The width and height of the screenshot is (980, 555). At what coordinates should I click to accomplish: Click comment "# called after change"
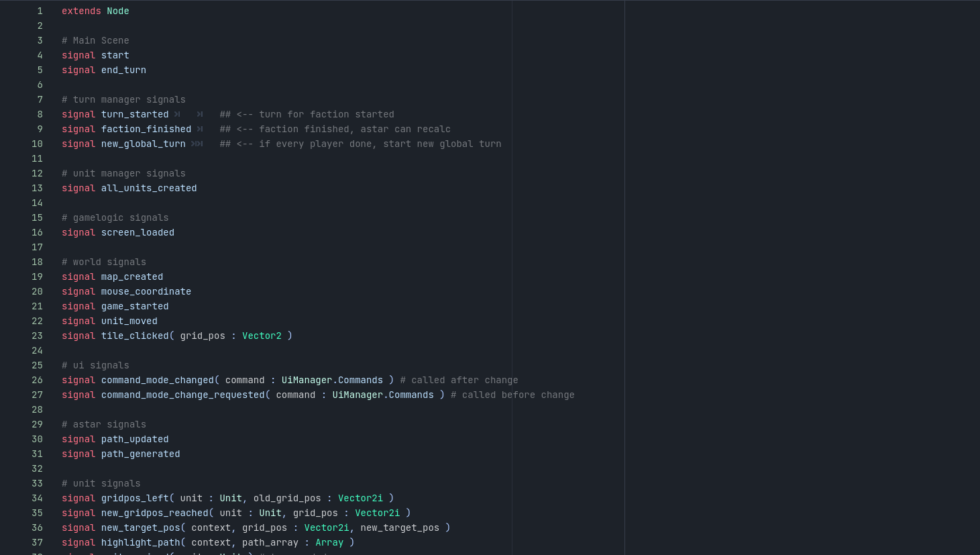[x=459, y=380]
